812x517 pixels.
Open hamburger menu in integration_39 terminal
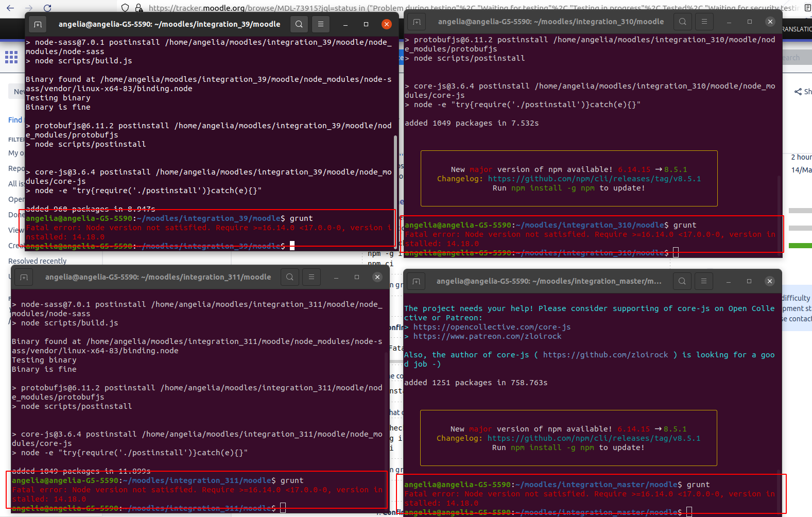click(321, 24)
